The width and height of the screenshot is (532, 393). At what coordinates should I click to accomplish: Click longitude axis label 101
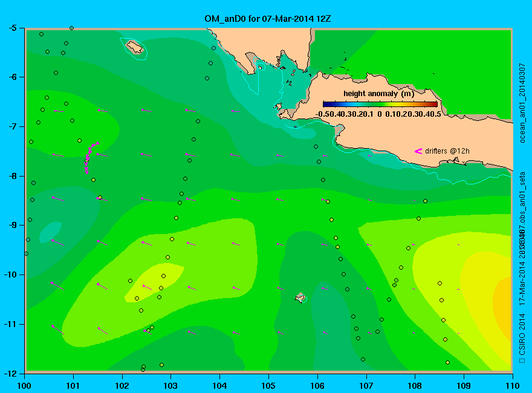click(73, 386)
